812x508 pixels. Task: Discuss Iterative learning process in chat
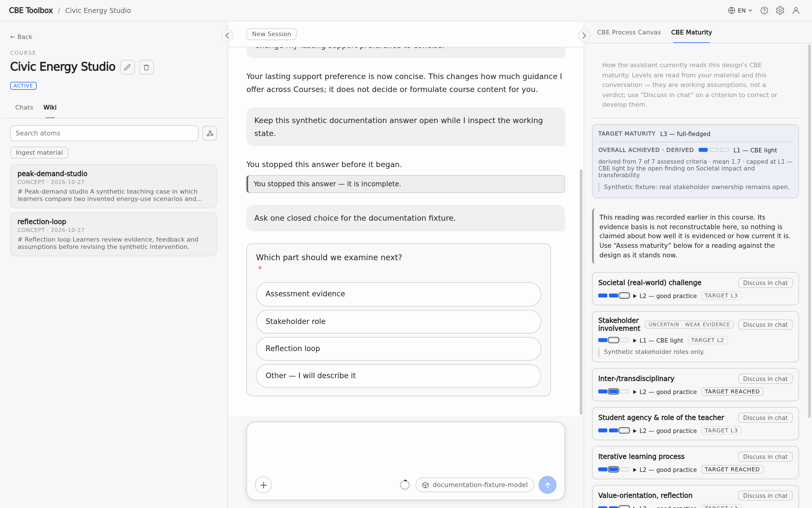[765, 457]
